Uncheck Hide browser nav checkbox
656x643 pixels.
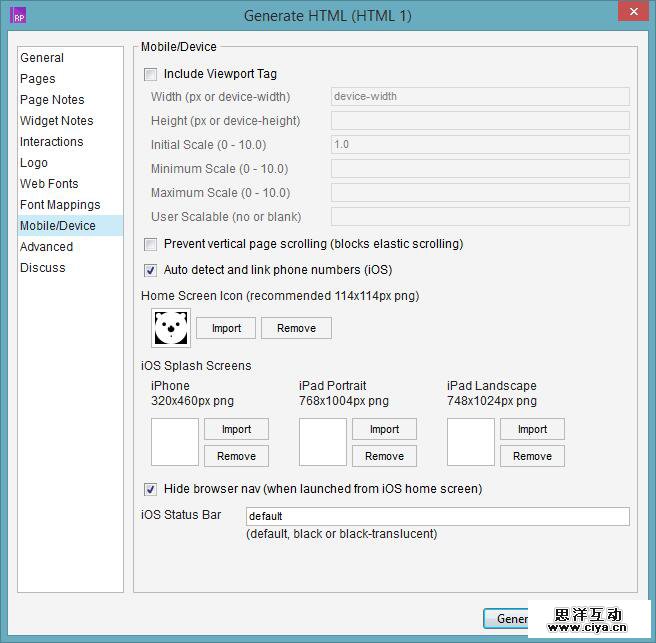click(x=150, y=489)
